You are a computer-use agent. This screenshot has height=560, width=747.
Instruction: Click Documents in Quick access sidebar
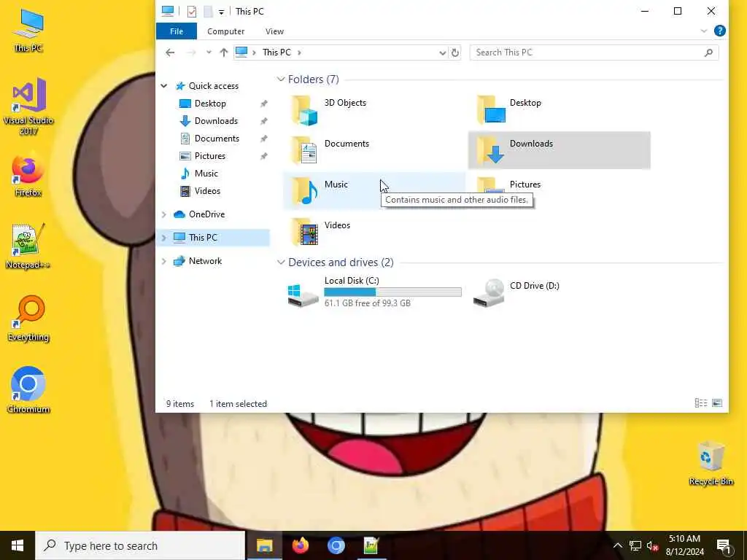coord(217,139)
